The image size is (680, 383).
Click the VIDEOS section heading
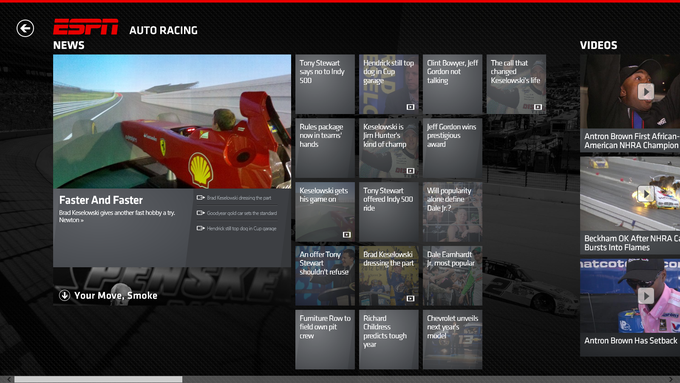(598, 45)
